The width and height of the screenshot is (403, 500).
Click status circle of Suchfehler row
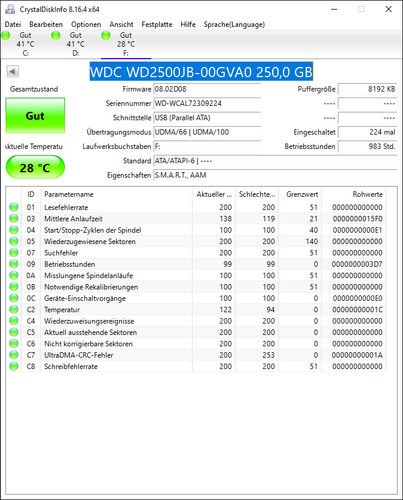pyautogui.click(x=14, y=252)
